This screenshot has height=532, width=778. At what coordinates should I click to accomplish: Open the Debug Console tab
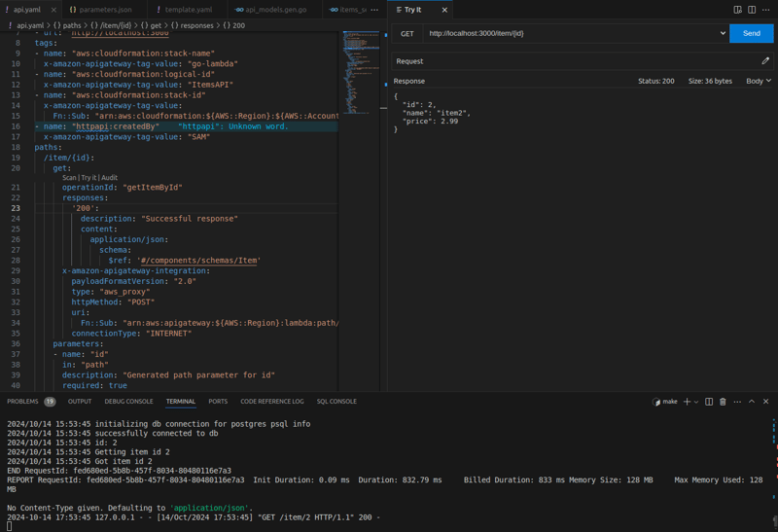click(x=128, y=402)
